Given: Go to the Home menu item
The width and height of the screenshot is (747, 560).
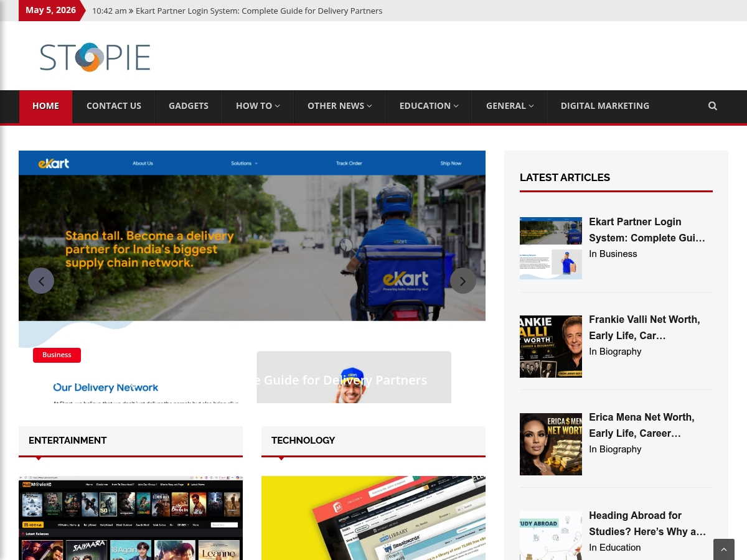Looking at the screenshot, I should pyautogui.click(x=46, y=106).
